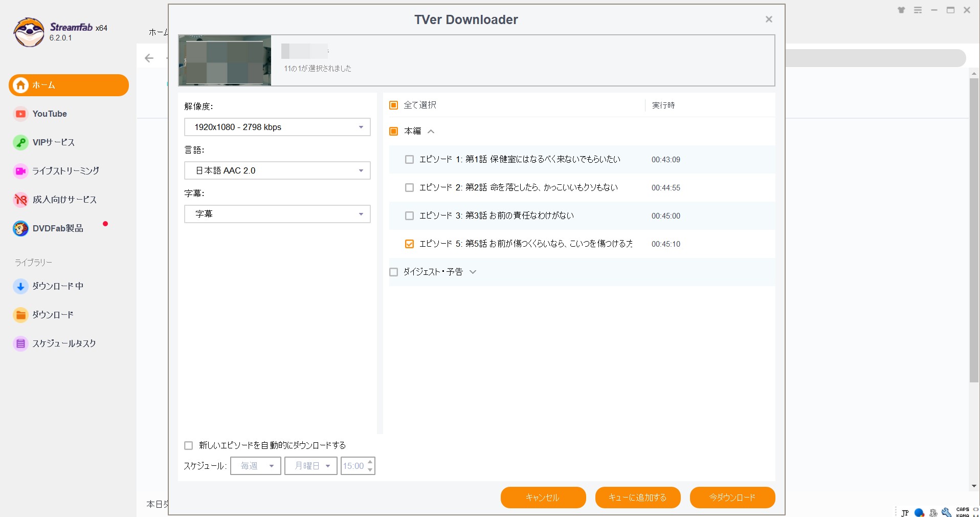Image resolution: width=980 pixels, height=517 pixels.
Task: Click the キャンセル button
Action: [543, 498]
